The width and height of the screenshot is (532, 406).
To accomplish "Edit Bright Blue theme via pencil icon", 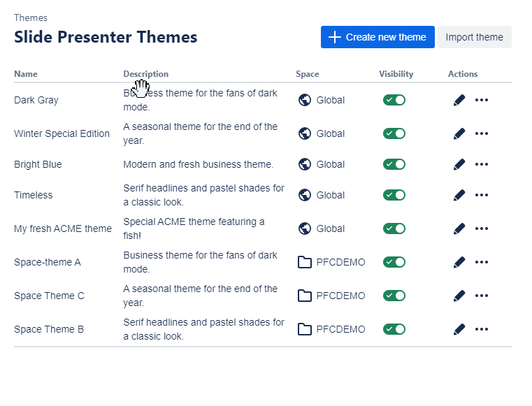I will (x=459, y=164).
